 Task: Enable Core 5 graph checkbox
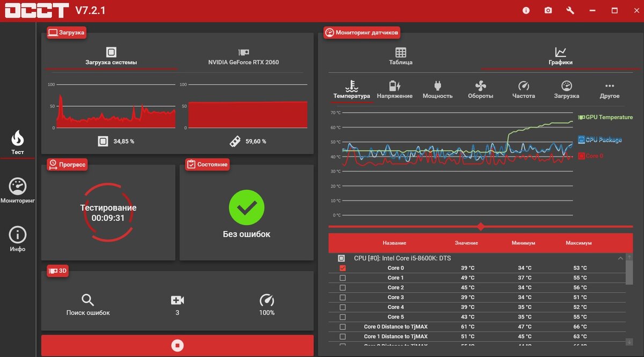pyautogui.click(x=343, y=317)
